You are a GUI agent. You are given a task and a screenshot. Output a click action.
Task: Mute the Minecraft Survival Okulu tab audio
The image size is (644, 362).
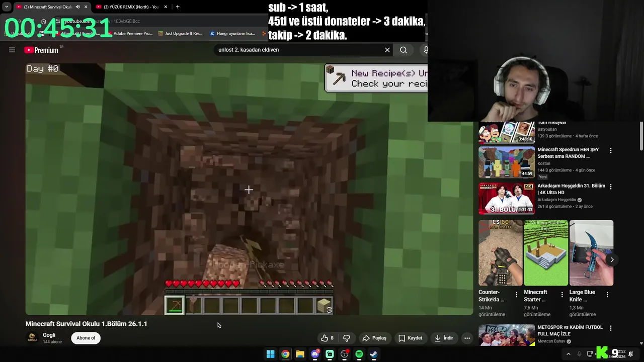pyautogui.click(x=77, y=7)
